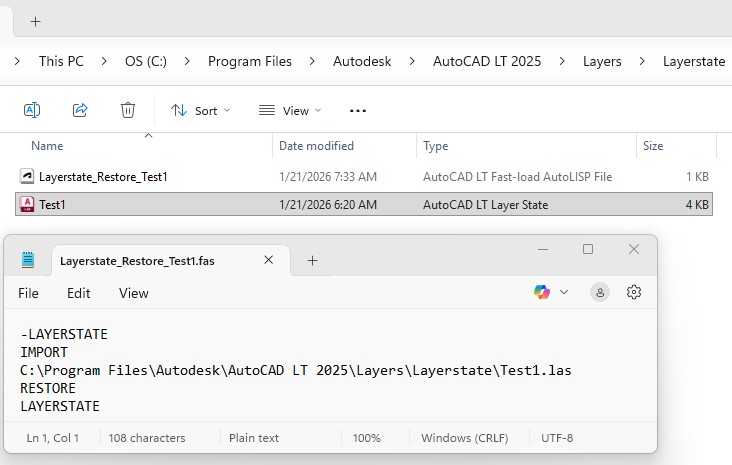The width and height of the screenshot is (732, 465).
Task: Select the Layerstate_Restore_Test1 file row
Action: coord(364,176)
